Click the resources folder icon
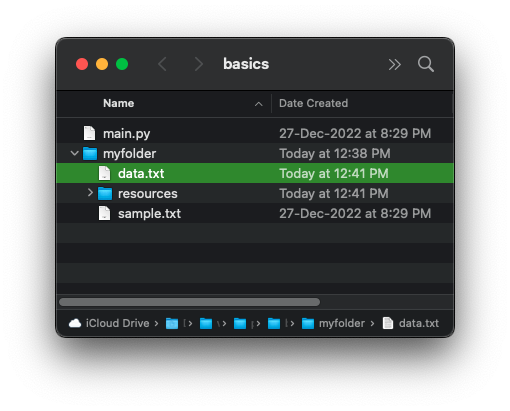This screenshot has width=510, height=411. pyautogui.click(x=105, y=193)
